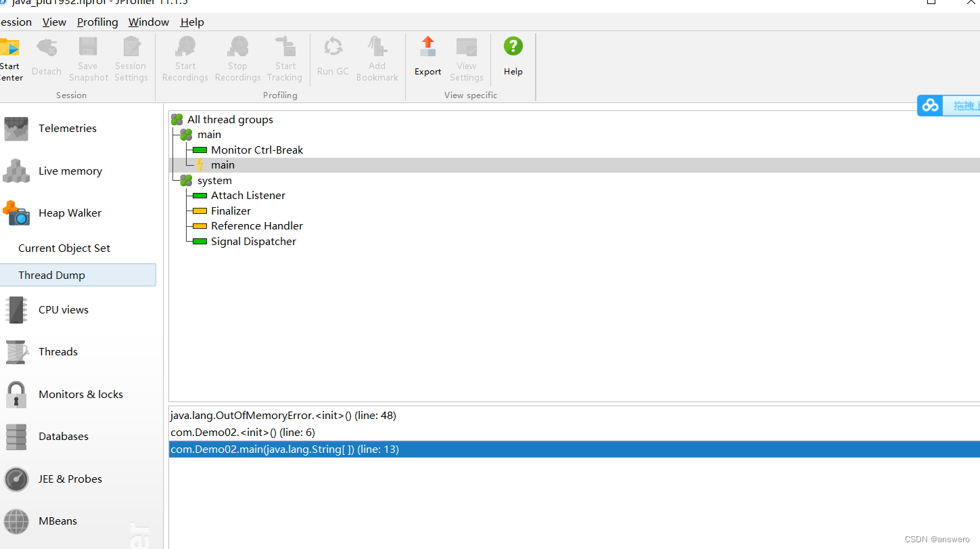Image resolution: width=980 pixels, height=549 pixels.
Task: Select the Signal Dispatcher thread
Action: (x=254, y=242)
